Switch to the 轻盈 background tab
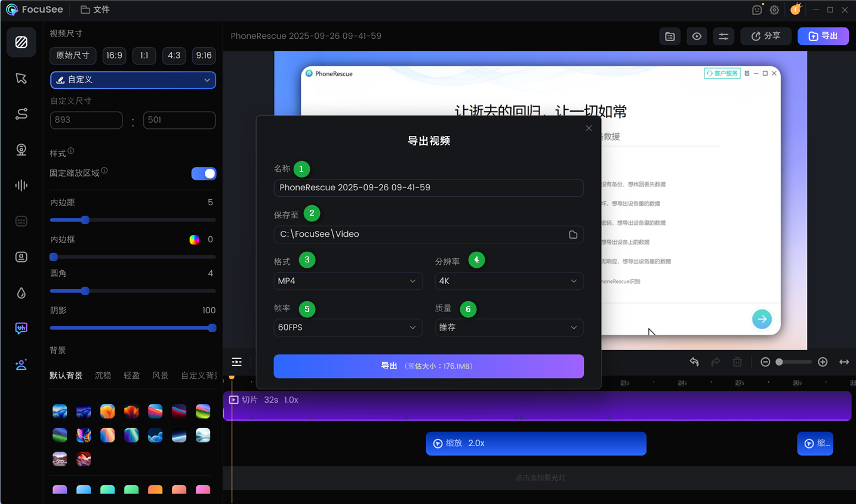The image size is (856, 504). 132,375
